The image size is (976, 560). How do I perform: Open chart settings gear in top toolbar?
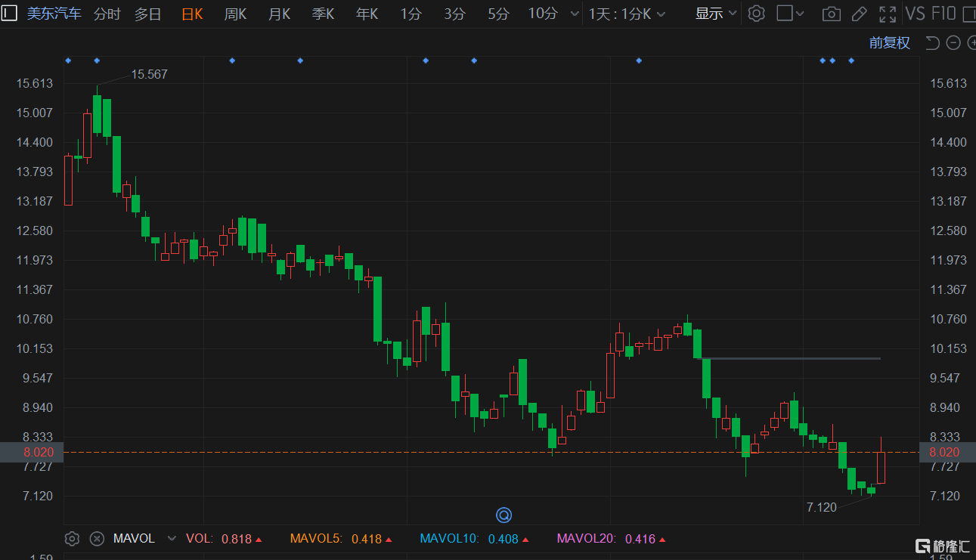click(x=756, y=14)
